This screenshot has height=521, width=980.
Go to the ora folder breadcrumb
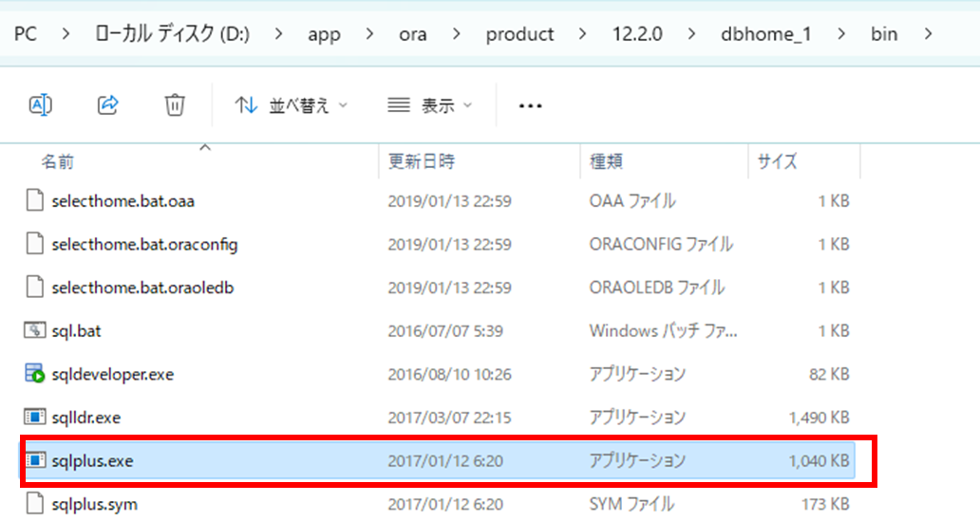[412, 34]
